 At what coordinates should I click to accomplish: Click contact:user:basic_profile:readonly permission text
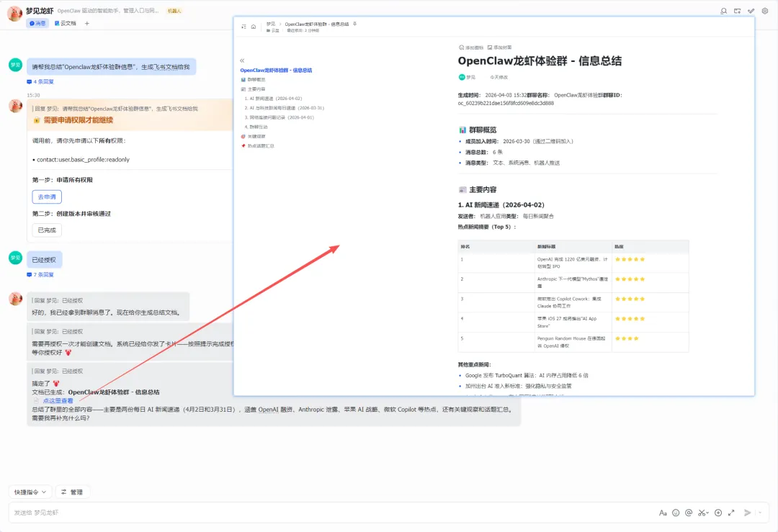point(83,160)
